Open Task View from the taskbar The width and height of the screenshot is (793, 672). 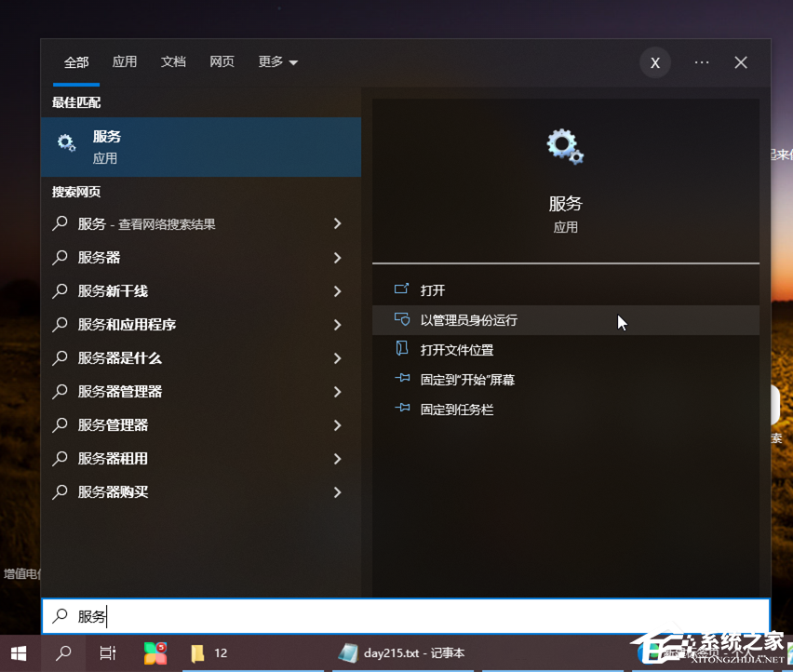pos(108,653)
